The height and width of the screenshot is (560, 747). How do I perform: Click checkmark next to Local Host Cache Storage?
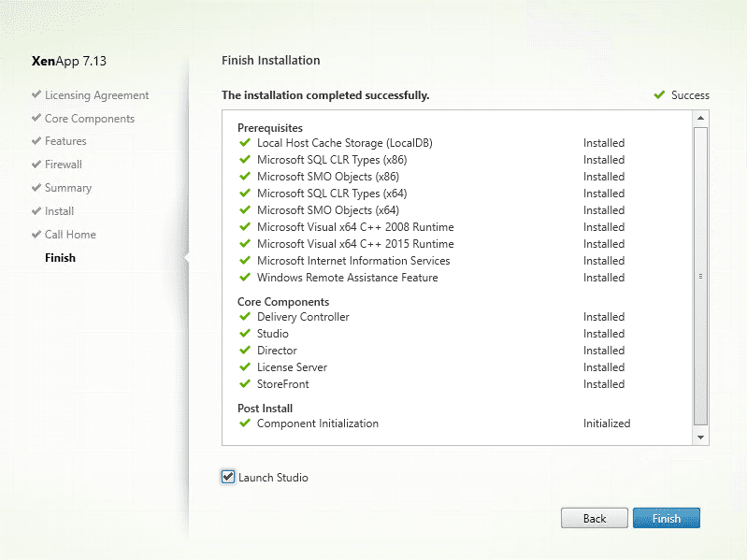point(245,142)
